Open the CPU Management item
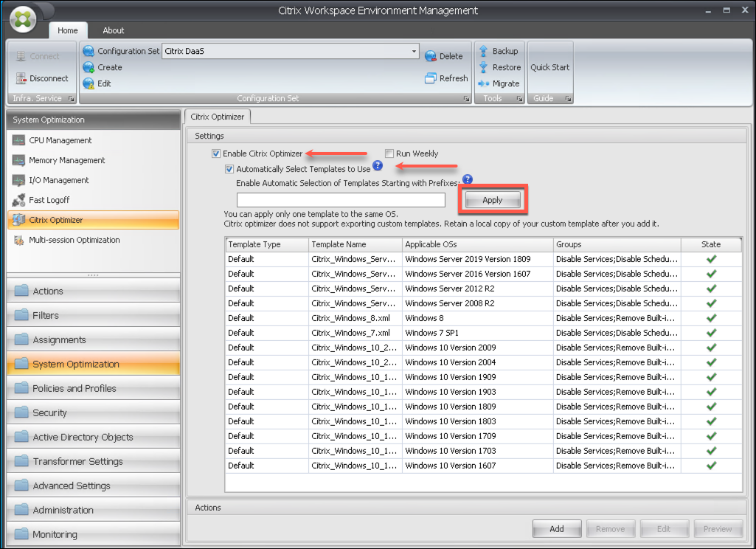This screenshot has height=549, width=756. pyautogui.click(x=60, y=140)
